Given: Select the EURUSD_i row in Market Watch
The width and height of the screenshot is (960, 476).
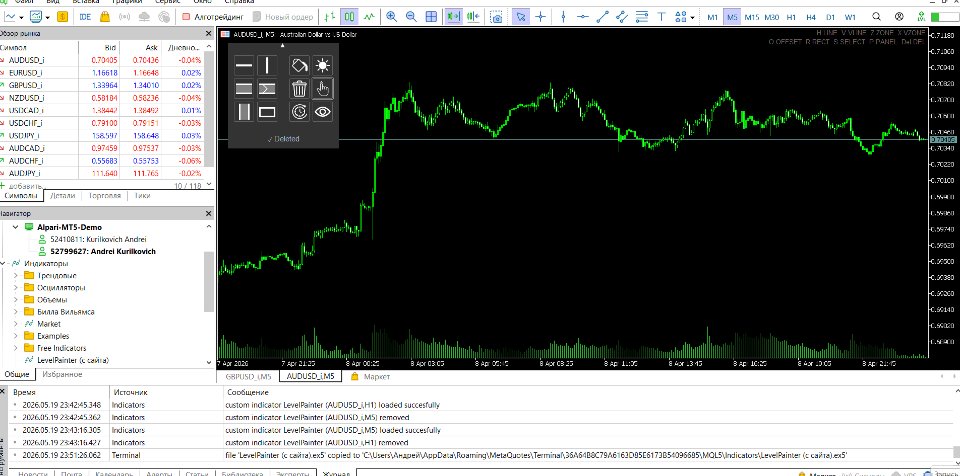Looking at the screenshot, I should tap(102, 72).
